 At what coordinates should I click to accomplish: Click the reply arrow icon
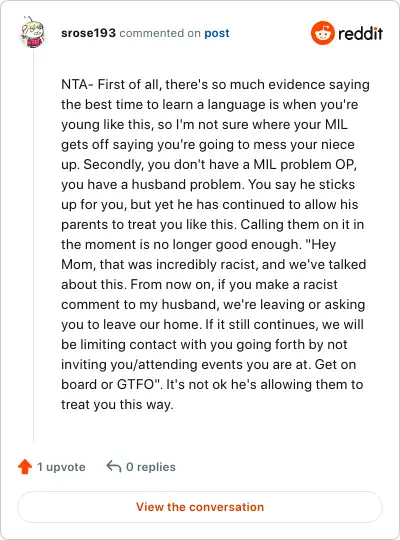[114, 467]
